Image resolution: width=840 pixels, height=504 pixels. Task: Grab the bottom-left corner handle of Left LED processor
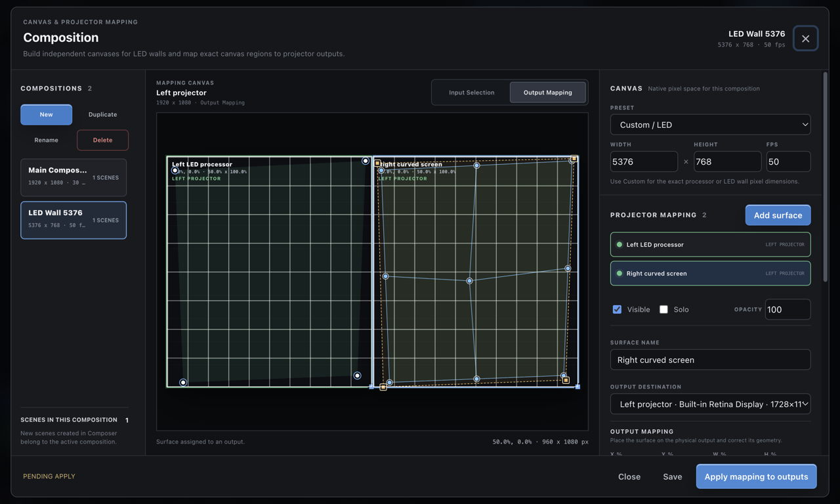[x=183, y=383]
